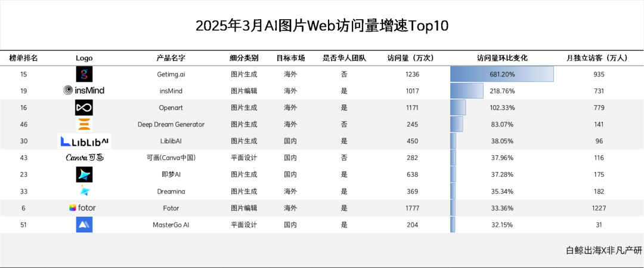Click the 38.05% growth value
This screenshot has width=644, height=268.
[501, 141]
